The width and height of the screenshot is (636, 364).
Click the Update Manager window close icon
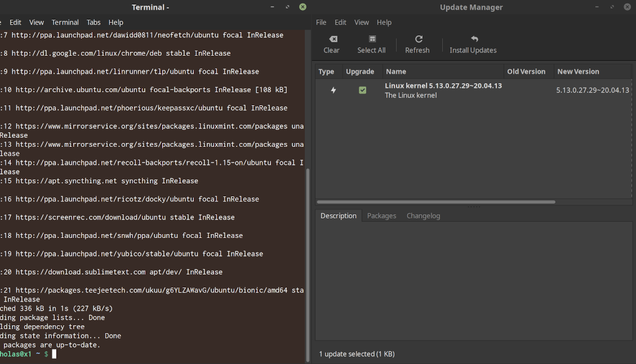click(627, 7)
